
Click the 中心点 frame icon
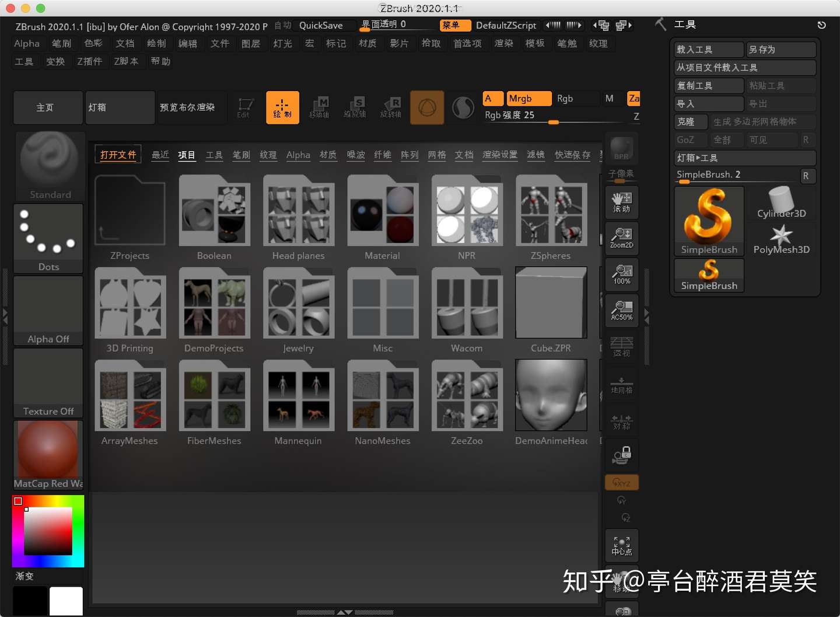622,545
